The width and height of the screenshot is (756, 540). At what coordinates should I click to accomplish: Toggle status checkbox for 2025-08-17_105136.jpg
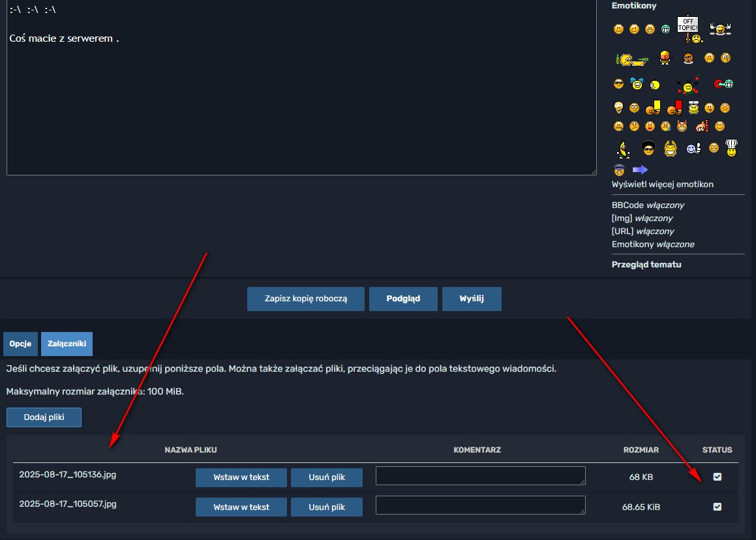pyautogui.click(x=718, y=477)
